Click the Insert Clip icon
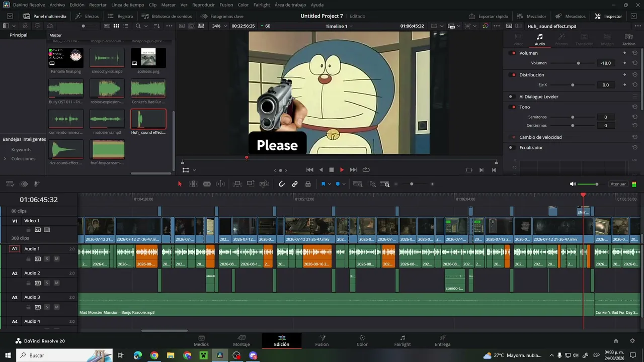The width and height of the screenshot is (644, 362). (237, 184)
